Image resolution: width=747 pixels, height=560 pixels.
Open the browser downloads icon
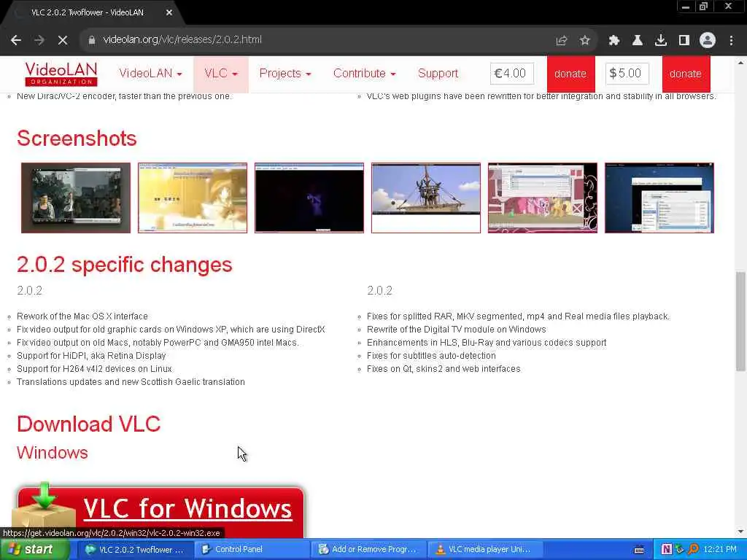[660, 41]
